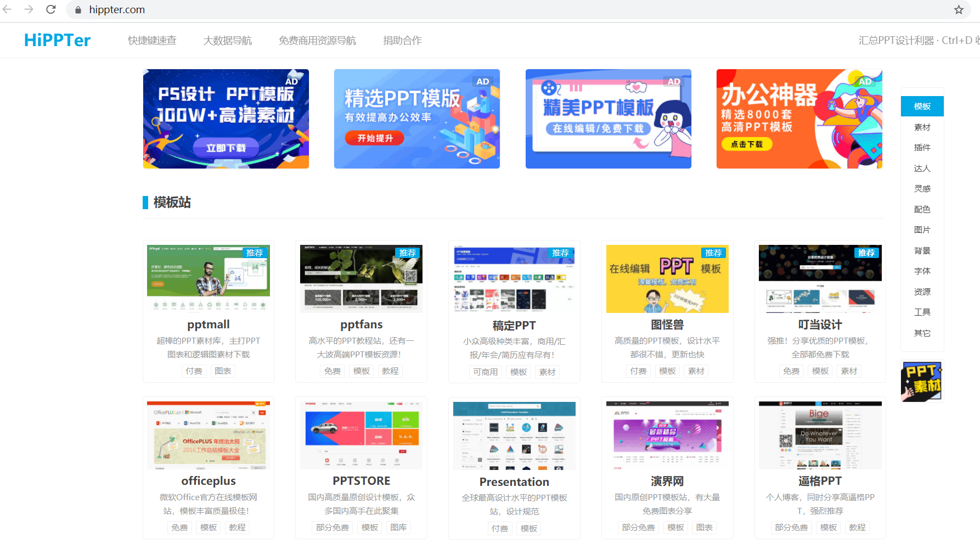The image size is (980, 543).
Task: Click 部分免费 tag under 演界网
Action: 638,528
